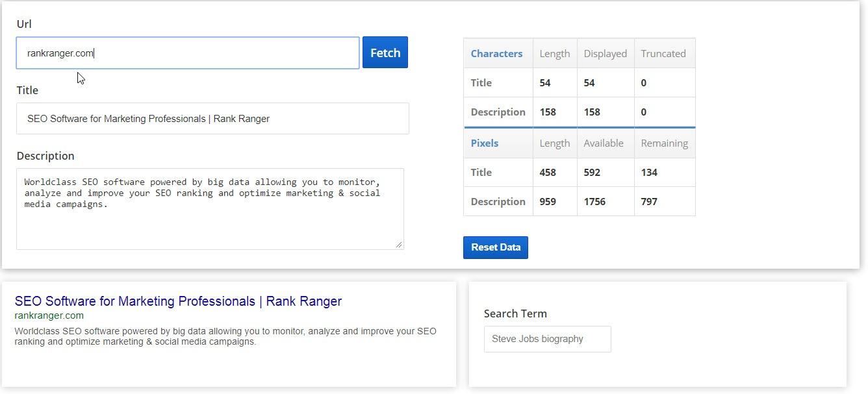Click the Reset Data button

496,247
